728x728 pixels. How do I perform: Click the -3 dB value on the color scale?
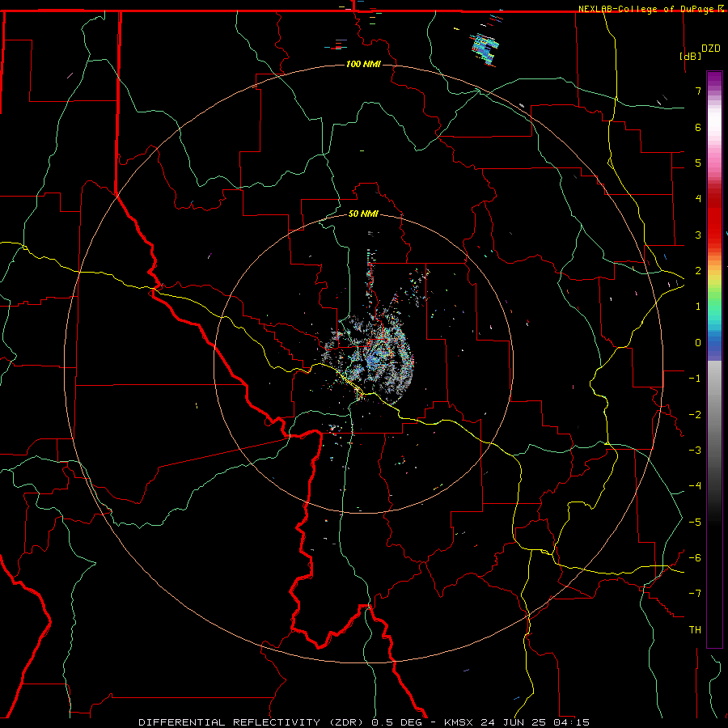695,451
